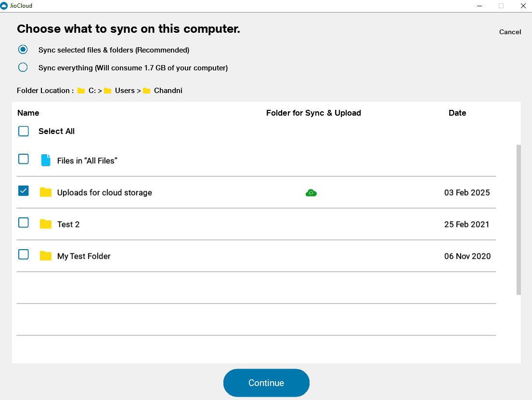Click the Chandni folder icon in path
Viewport: 532px width, 400px height.
coord(147,91)
